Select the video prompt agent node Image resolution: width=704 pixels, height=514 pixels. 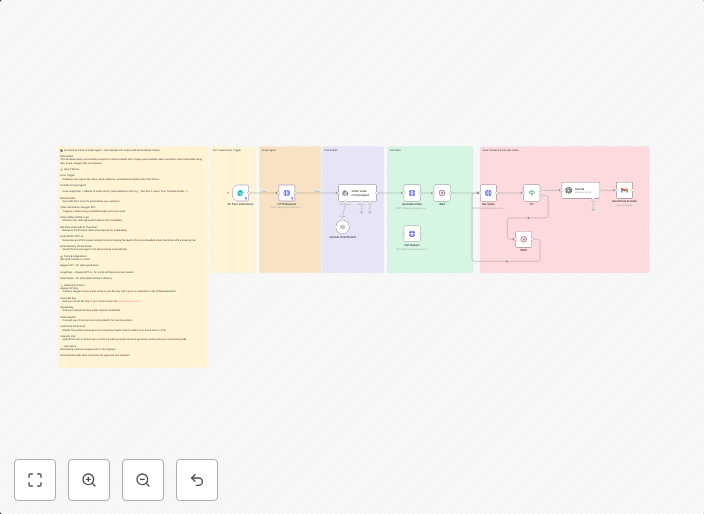(358, 192)
